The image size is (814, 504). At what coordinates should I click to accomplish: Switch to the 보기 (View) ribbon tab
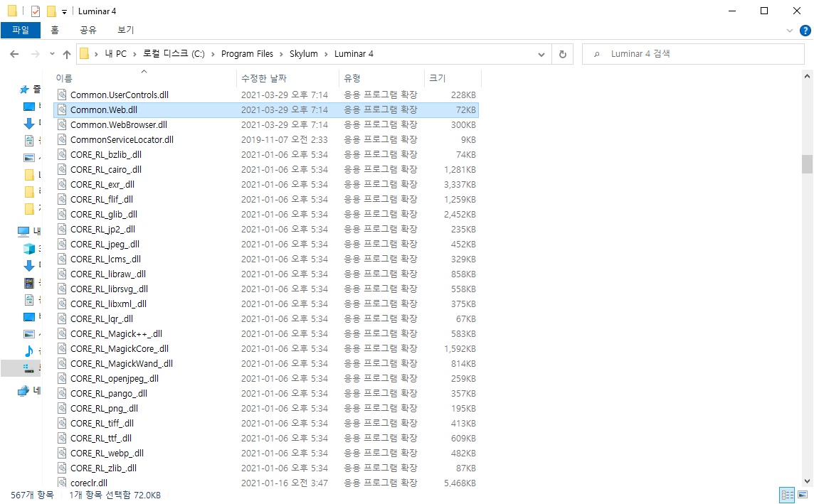point(125,30)
